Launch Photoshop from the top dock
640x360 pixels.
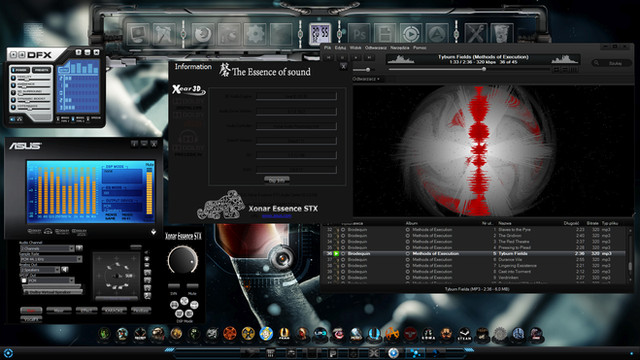[360, 34]
